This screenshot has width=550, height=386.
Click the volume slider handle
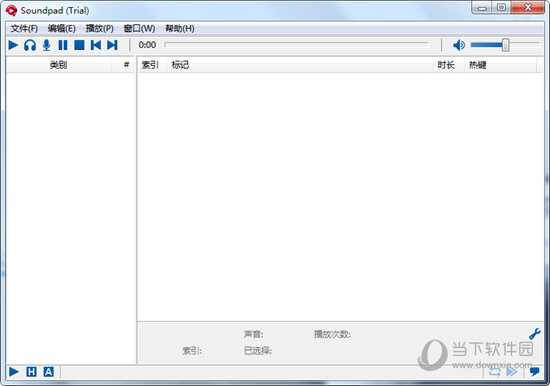(x=505, y=45)
